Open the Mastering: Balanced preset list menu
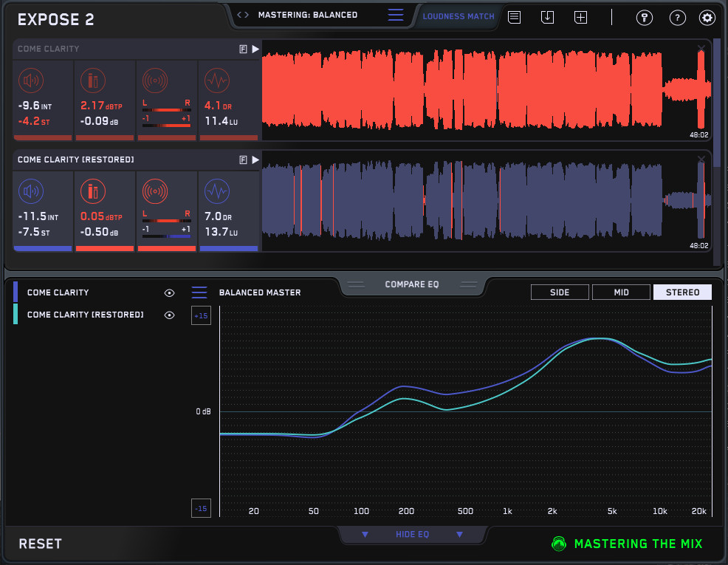This screenshot has width=728, height=565. (x=396, y=15)
